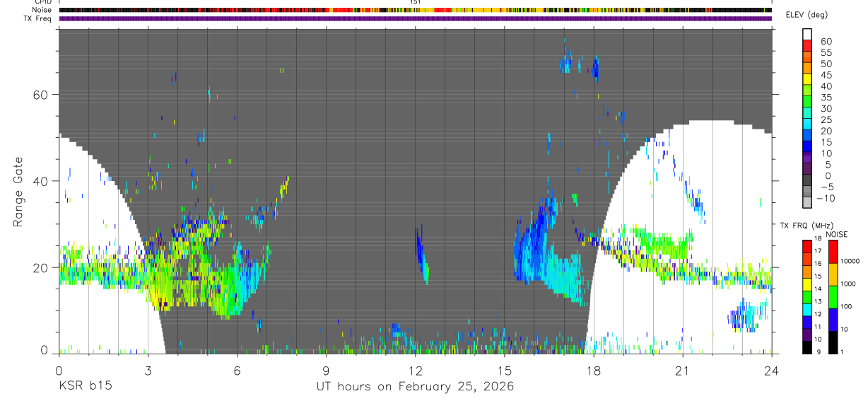Click the x-axis tick label '24'
Screen dimensions: 868x401
pyautogui.click(x=771, y=371)
